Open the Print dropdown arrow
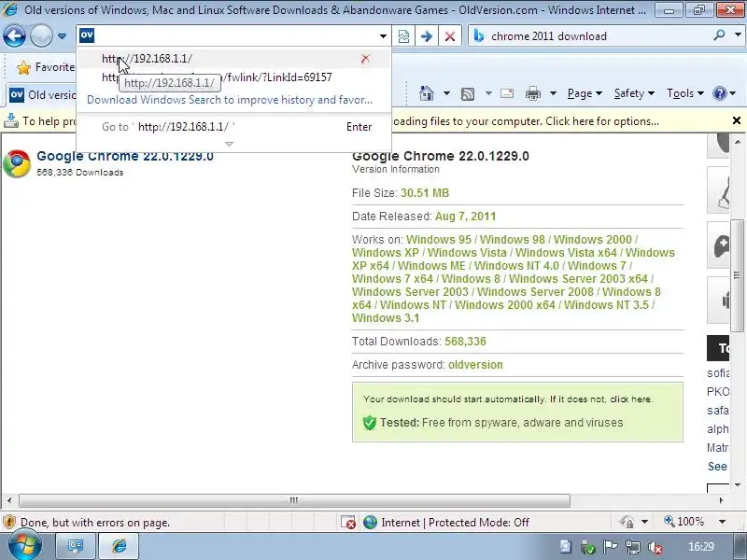This screenshot has height=560, width=747. (553, 93)
